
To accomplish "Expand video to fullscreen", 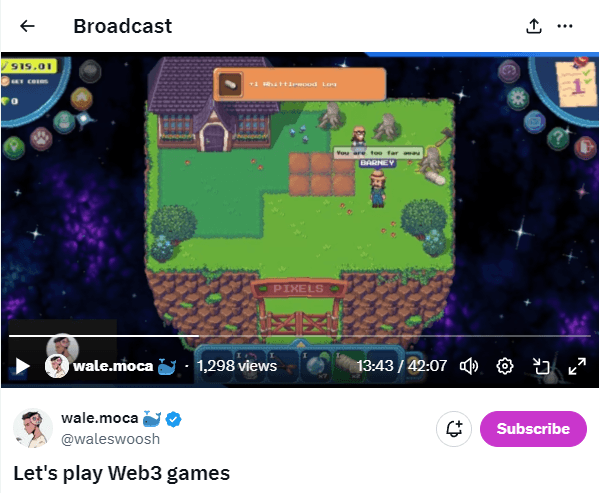I will [x=577, y=366].
